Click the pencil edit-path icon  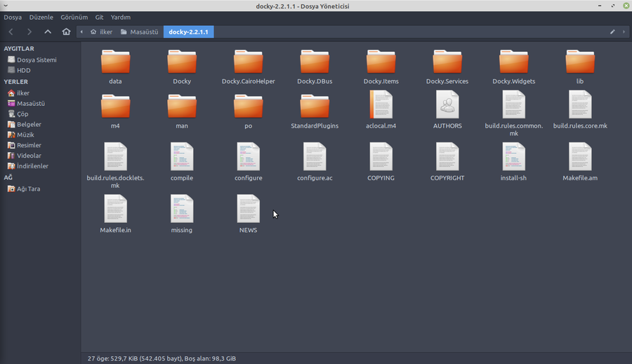[612, 32]
